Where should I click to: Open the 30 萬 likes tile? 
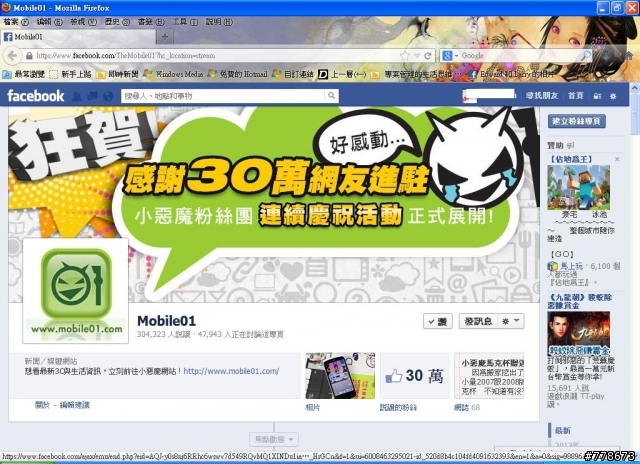(x=414, y=375)
